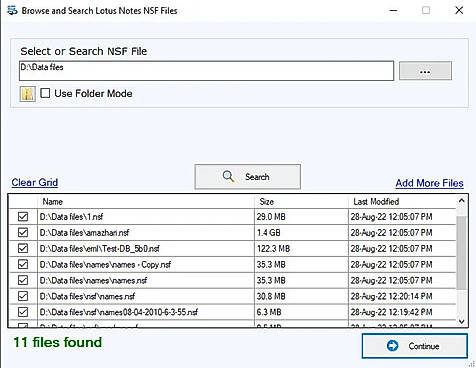
Task: Select the D:\Data files\1.nsf name cell
Action: pyautogui.click(x=146, y=217)
